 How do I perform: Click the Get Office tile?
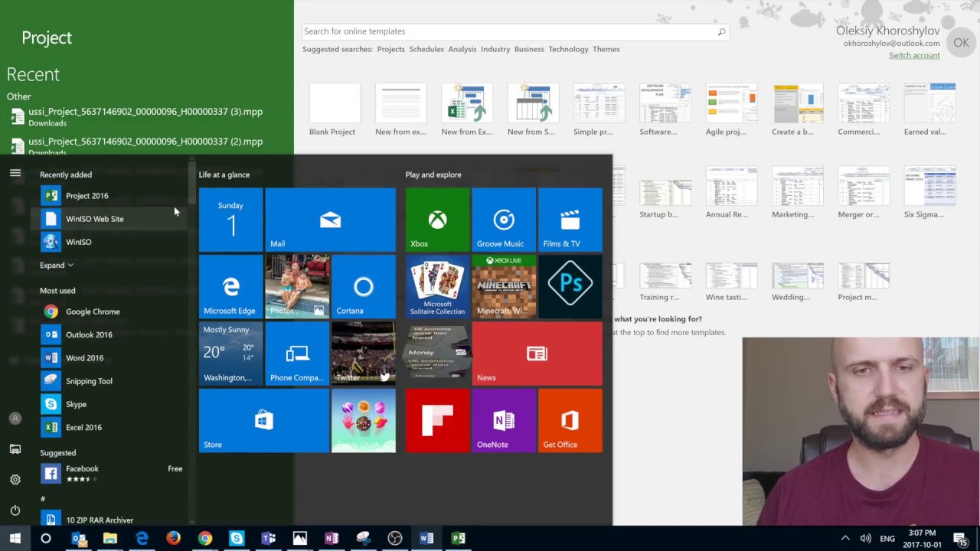[x=570, y=421]
